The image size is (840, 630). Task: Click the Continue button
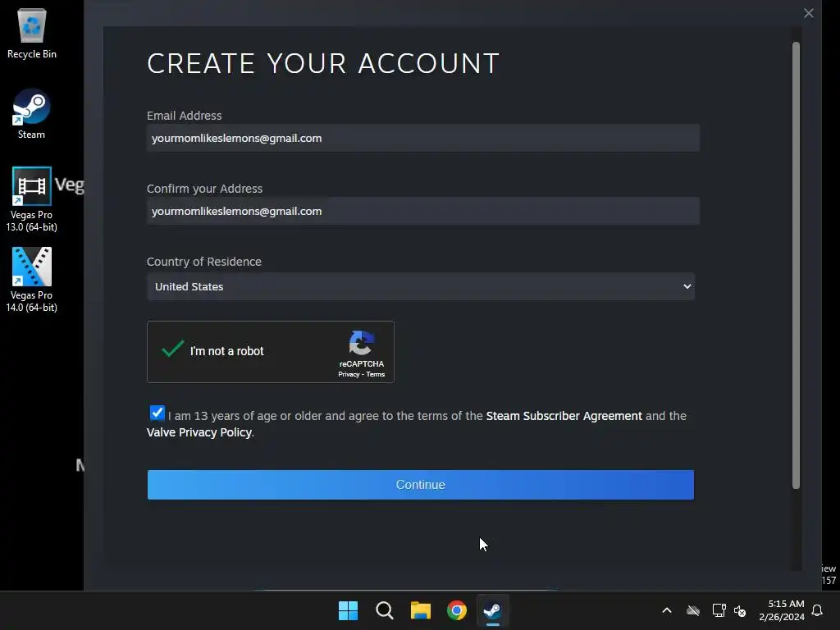click(421, 485)
